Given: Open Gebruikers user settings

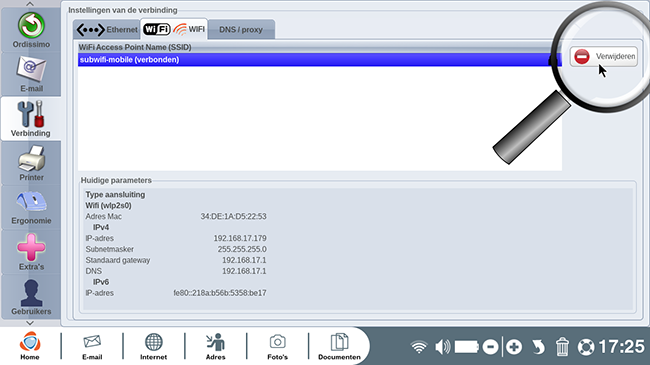Looking at the screenshot, I should 31,297.
